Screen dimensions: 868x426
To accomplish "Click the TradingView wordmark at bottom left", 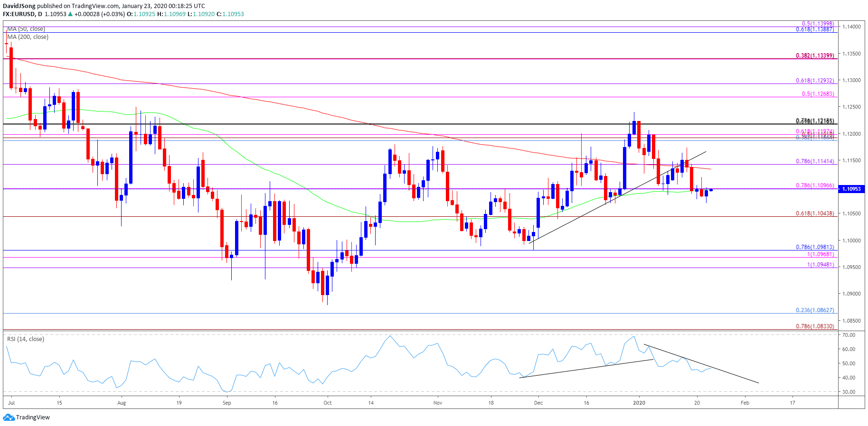I will tap(33, 417).
